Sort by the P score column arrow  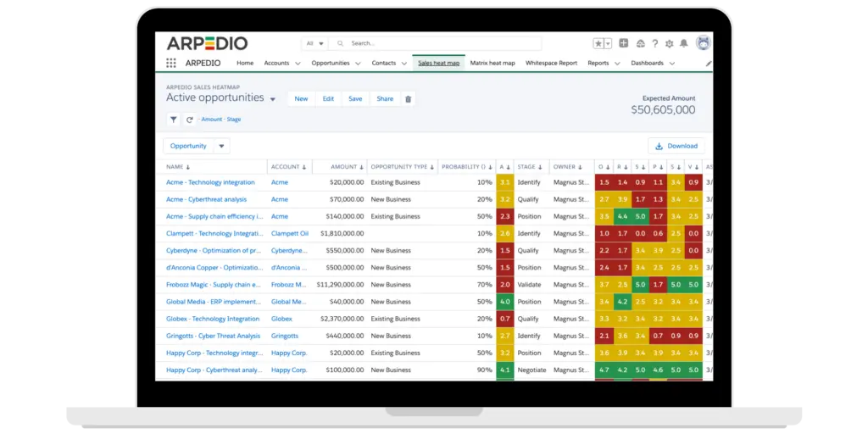coord(661,167)
